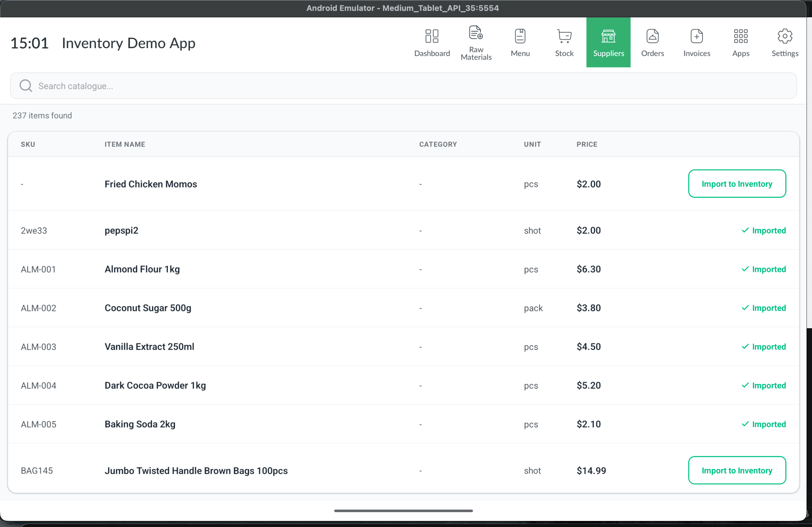Click Imported status for Vanilla Extract 250ml
This screenshot has height=527, width=812.
(x=764, y=347)
